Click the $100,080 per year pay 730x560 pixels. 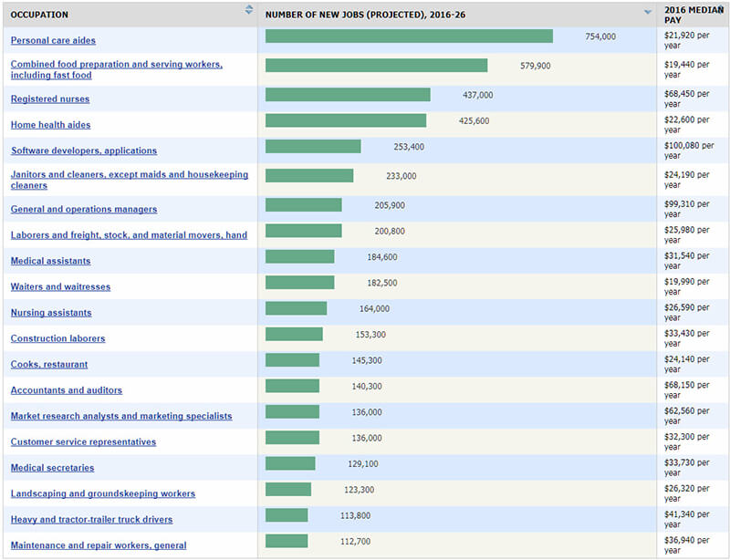(x=689, y=150)
